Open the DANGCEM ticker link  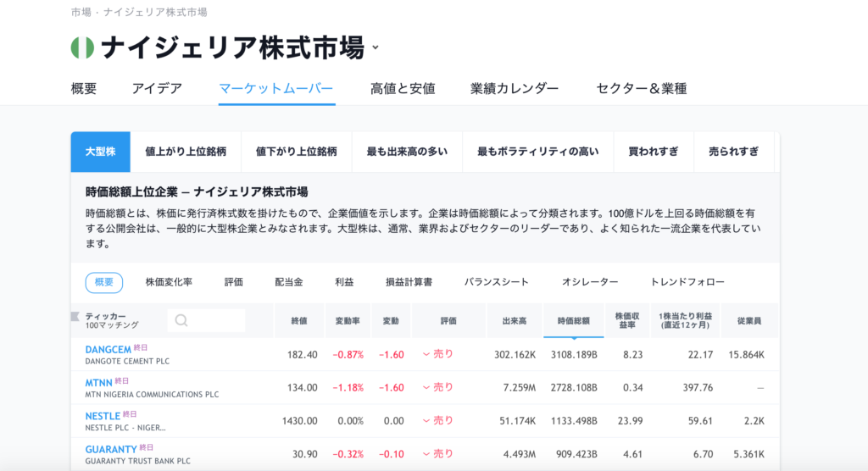(x=108, y=348)
